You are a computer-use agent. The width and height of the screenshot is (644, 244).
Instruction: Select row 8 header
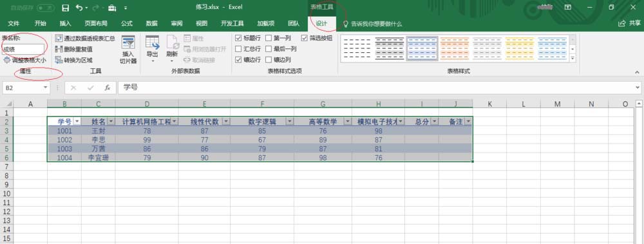6,175
